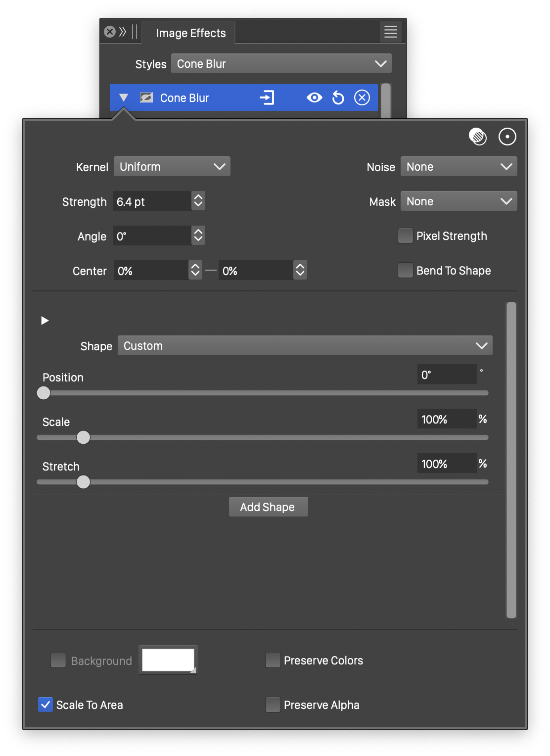This screenshot has width=550, height=756.
Task: Click the circle target icon at top right
Action: point(507,137)
